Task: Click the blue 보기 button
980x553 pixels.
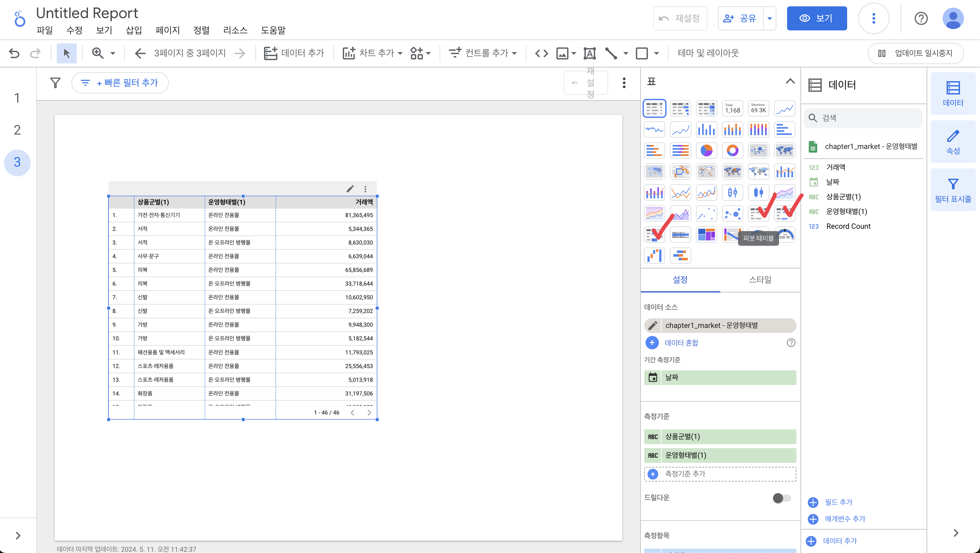Action: [816, 18]
